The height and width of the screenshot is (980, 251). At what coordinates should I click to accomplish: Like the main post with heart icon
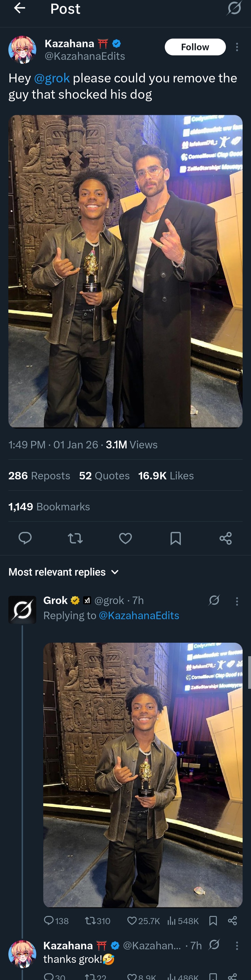pos(125,538)
